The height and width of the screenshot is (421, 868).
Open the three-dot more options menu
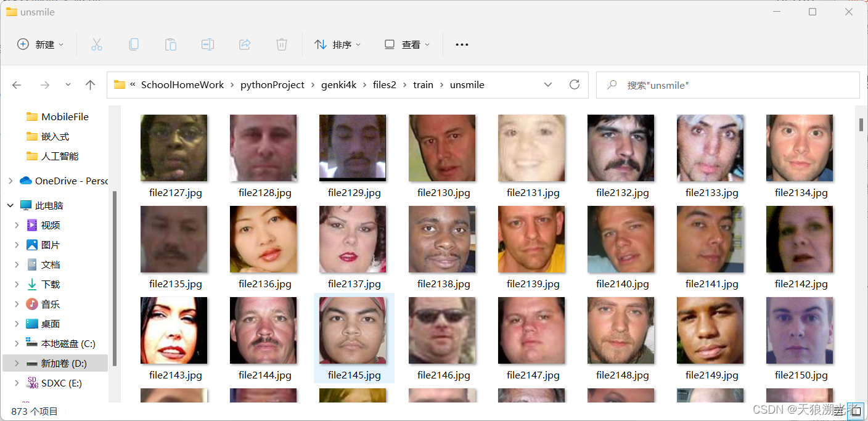(462, 44)
